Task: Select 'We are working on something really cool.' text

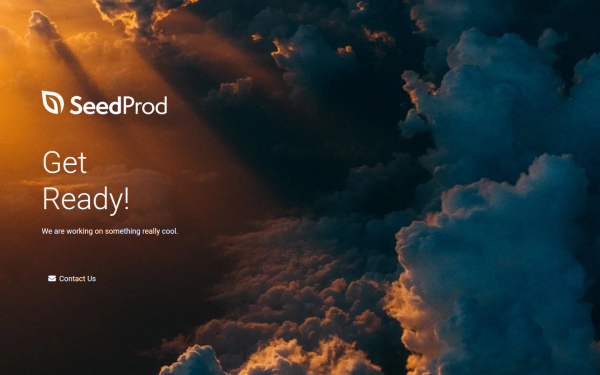Action: coord(110,231)
